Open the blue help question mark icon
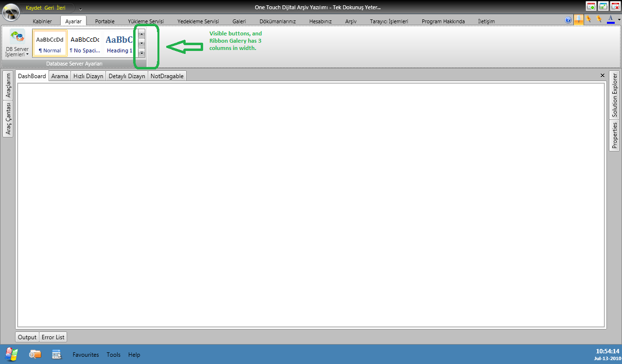Image resolution: width=622 pixels, height=364 pixels. (569, 20)
